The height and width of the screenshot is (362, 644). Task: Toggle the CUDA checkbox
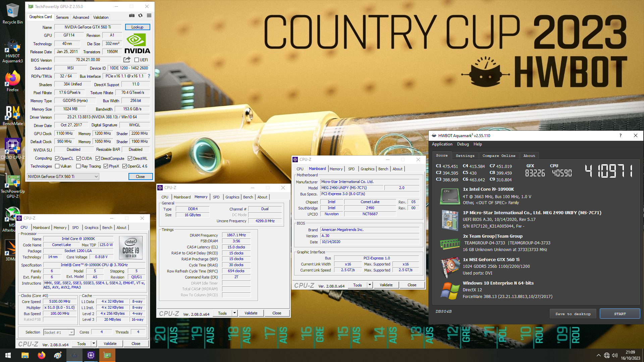click(x=78, y=159)
